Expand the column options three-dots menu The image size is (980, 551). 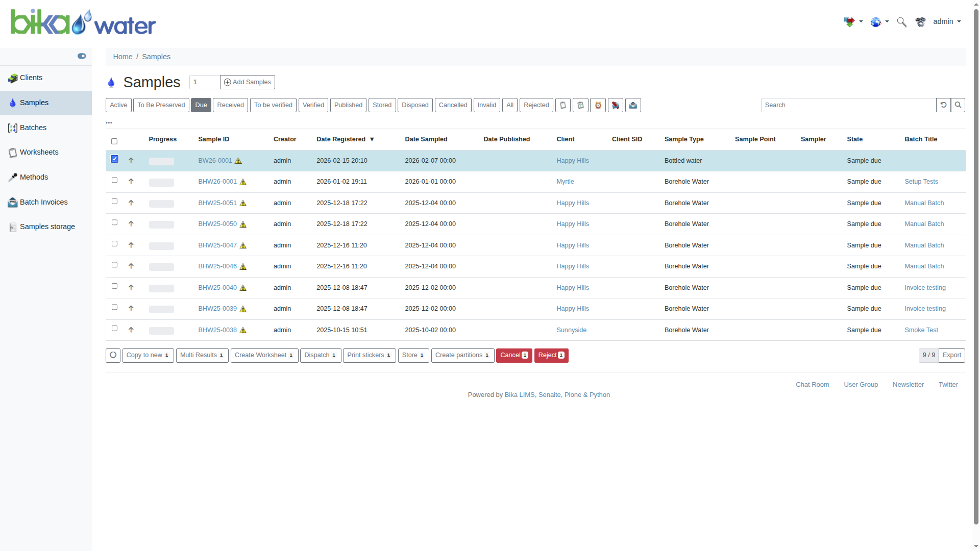click(109, 122)
